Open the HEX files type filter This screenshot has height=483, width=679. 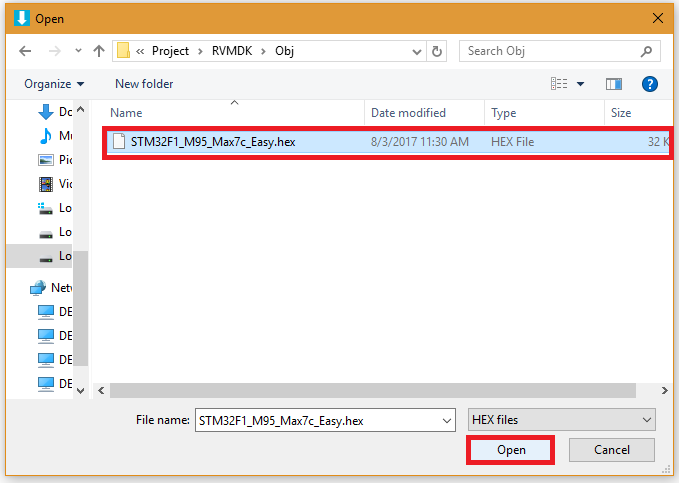(x=561, y=420)
